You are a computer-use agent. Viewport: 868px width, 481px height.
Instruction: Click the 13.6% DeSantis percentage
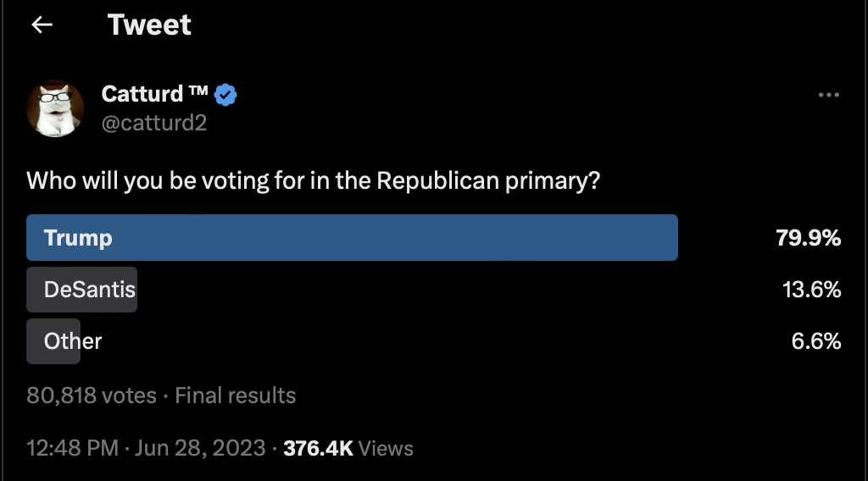click(811, 290)
